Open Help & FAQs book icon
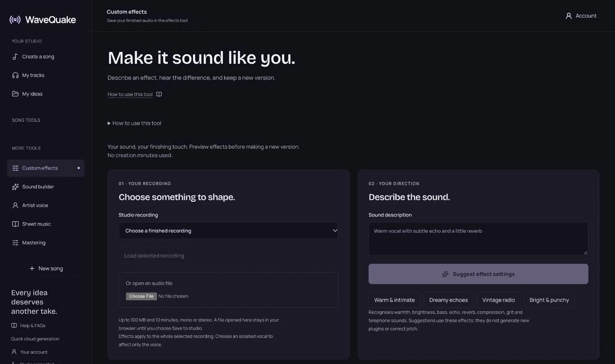The image size is (615, 364). point(14,325)
